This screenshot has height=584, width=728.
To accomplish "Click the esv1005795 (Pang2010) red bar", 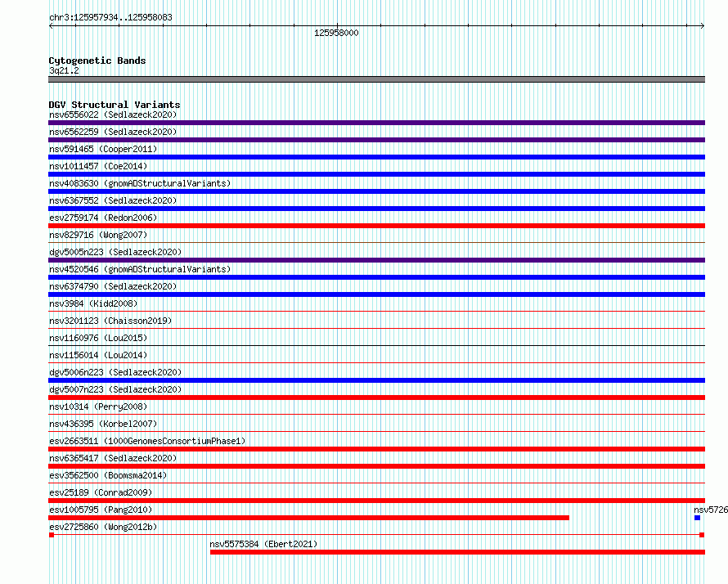I will coord(308,518).
